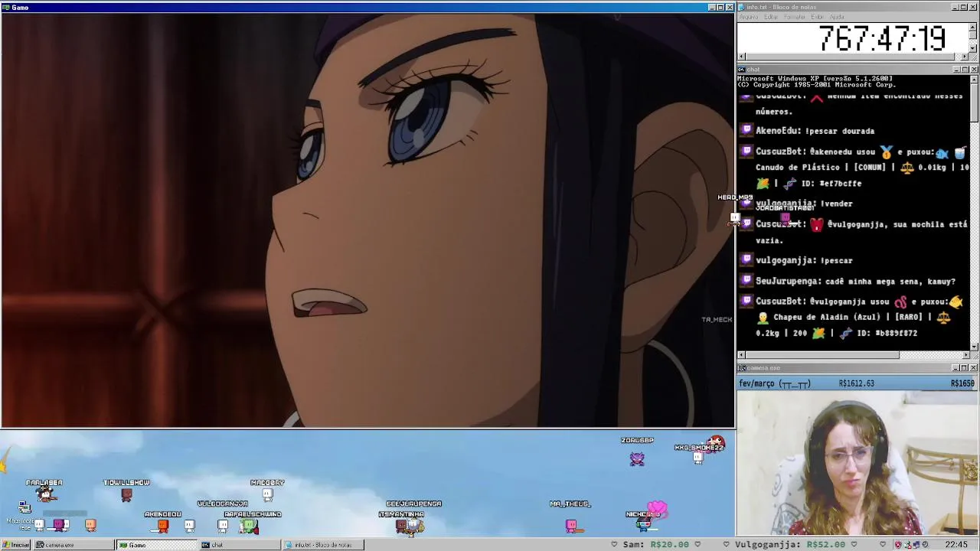Open Exibir menu in Bloco de notas
This screenshot has height=551, width=980.
click(x=817, y=17)
